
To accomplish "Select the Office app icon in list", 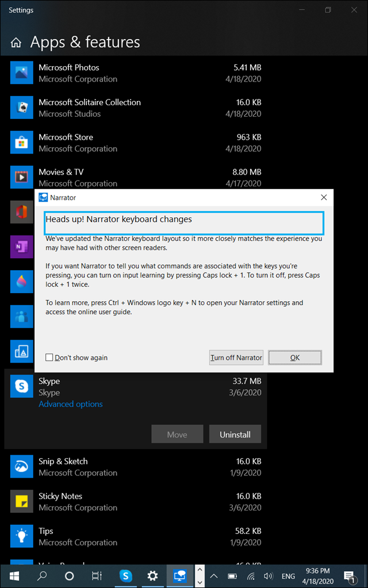I will 21,212.
